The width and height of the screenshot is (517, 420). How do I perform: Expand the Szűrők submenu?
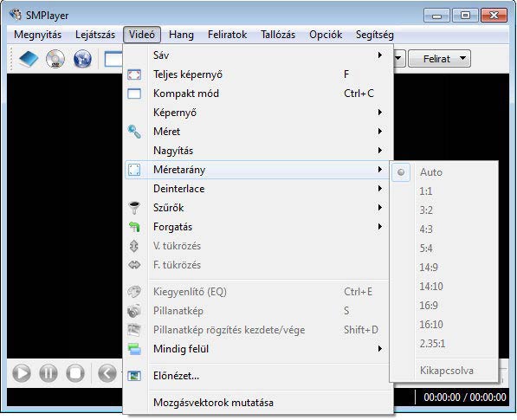coord(258,208)
